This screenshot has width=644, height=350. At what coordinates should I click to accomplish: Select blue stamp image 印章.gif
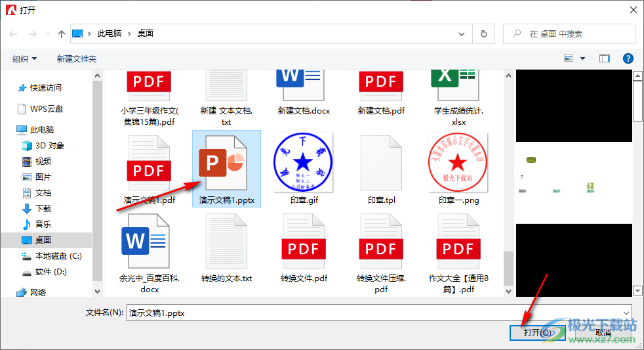pyautogui.click(x=304, y=169)
